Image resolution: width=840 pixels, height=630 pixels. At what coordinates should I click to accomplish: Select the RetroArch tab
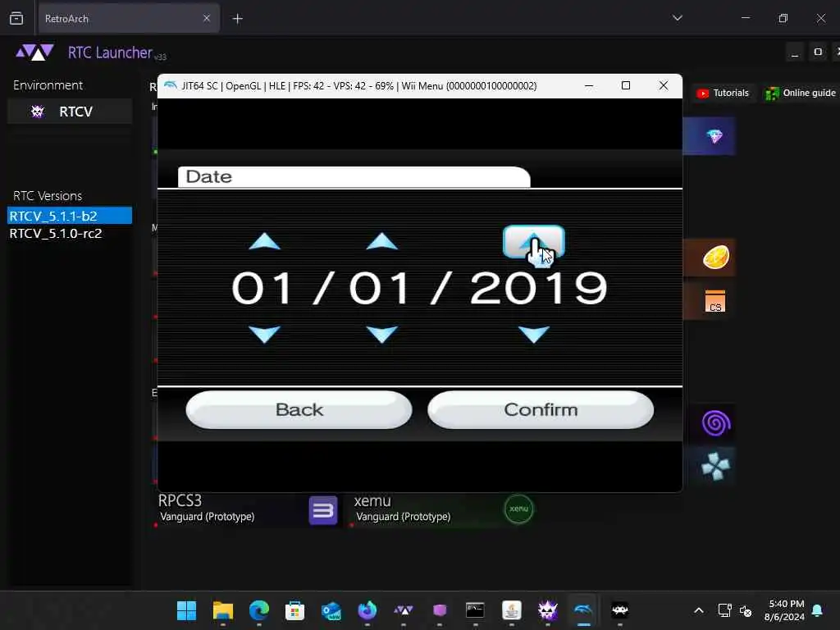(129, 19)
